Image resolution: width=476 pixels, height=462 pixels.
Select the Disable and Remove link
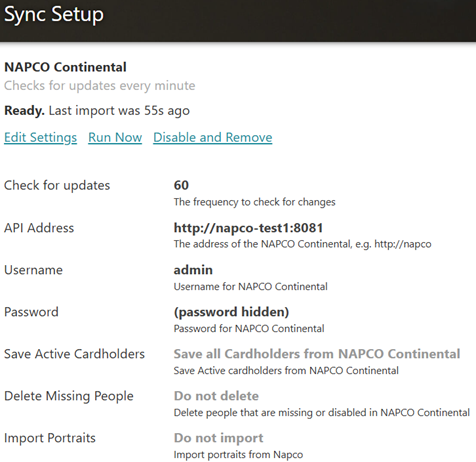click(213, 137)
